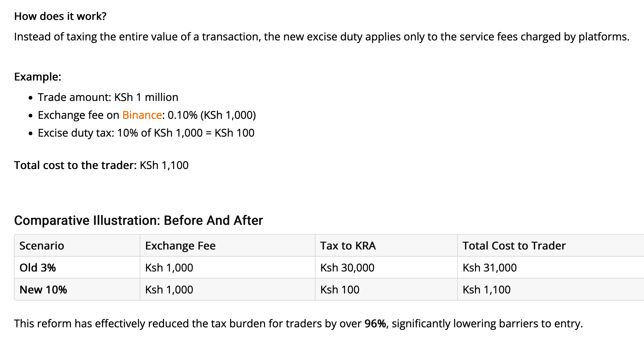The image size is (644, 338).
Task: Click the Tax to KRA column header
Action: coord(348,246)
